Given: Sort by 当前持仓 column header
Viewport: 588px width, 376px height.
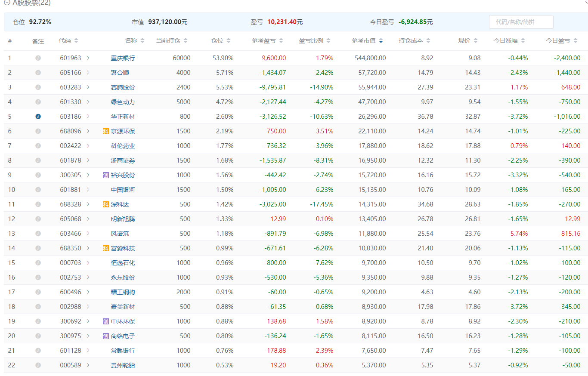Looking at the screenshot, I should click(x=171, y=41).
